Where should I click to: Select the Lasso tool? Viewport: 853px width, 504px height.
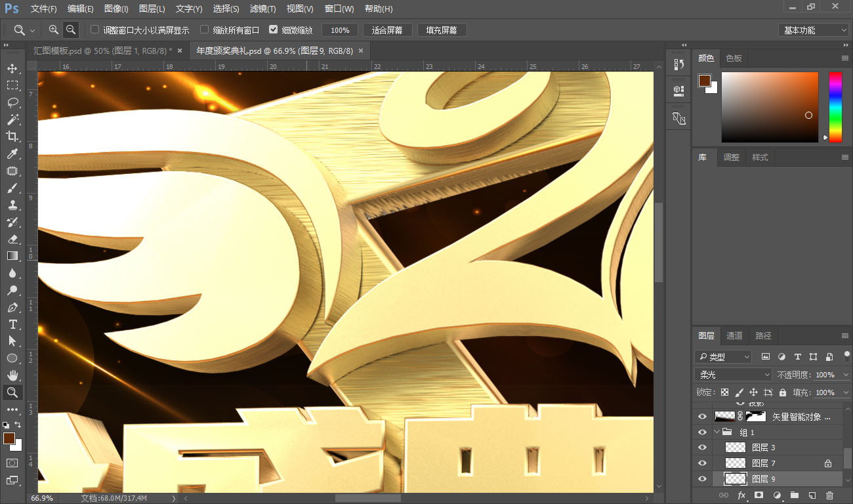12,102
